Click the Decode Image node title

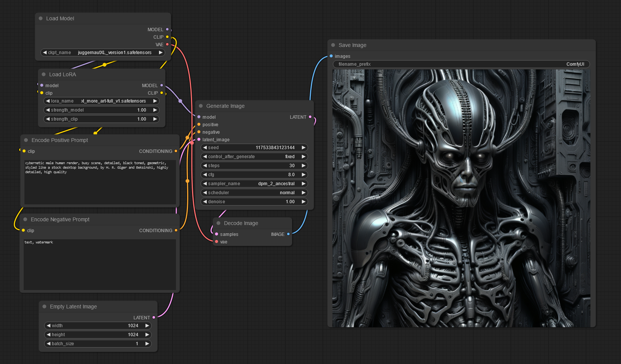pos(241,223)
